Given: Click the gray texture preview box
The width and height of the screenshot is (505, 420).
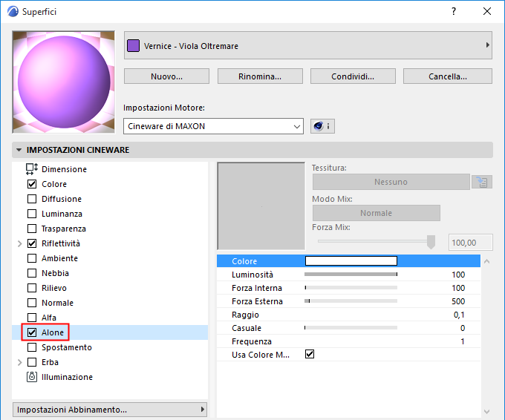Looking at the screenshot, I should (x=261, y=206).
